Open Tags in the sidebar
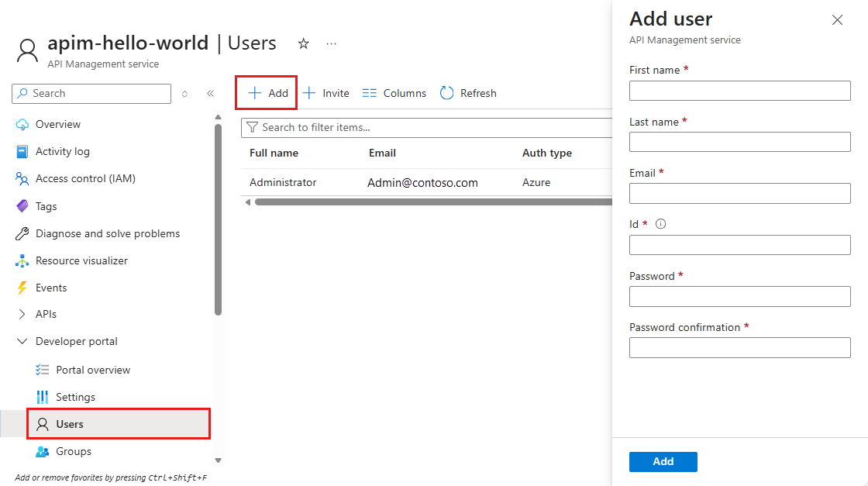 (x=46, y=206)
